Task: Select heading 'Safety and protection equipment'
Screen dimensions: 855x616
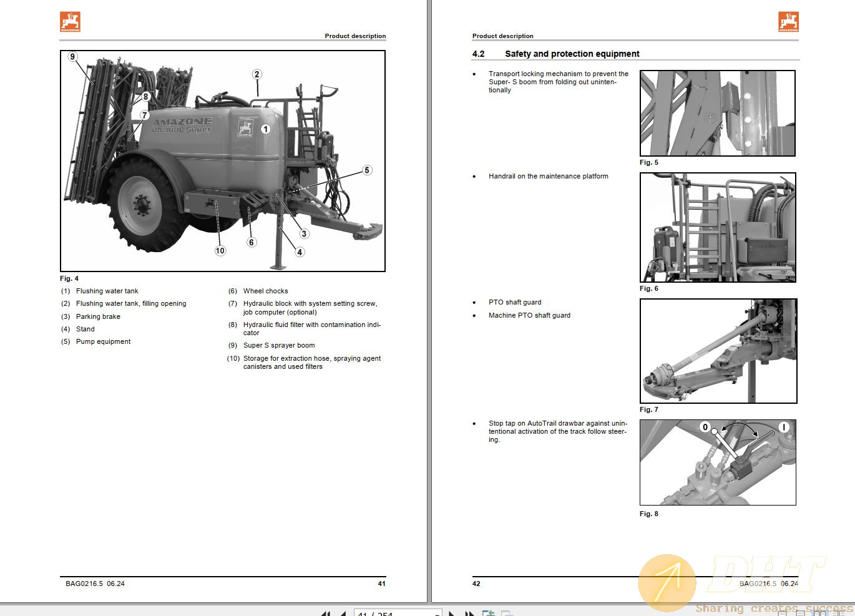Action: [x=572, y=54]
